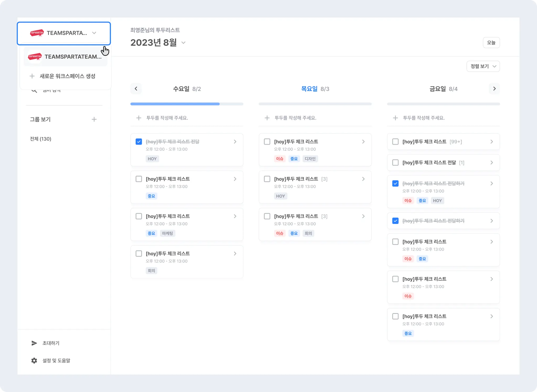This screenshot has width=537, height=392.
Task: Click the plus icon beside 그룹 보기
Action: click(94, 119)
